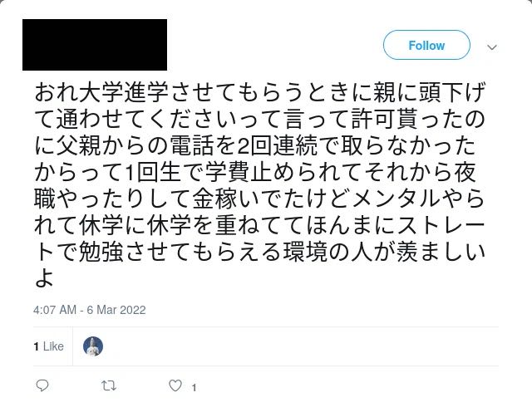Open the tweet's chevron options menu
The width and height of the screenshot is (532, 417).
coord(491,47)
